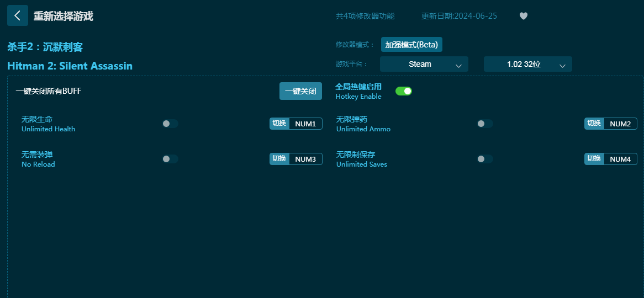Screen dimensions: 644x298
Task: Click the 更新日期:2024-06-25 text
Action: tap(459, 16)
